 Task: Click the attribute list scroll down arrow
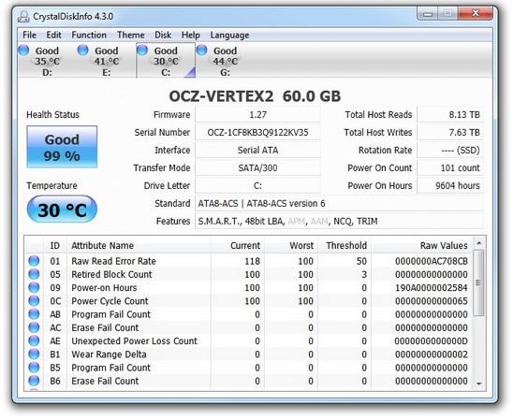(478, 384)
